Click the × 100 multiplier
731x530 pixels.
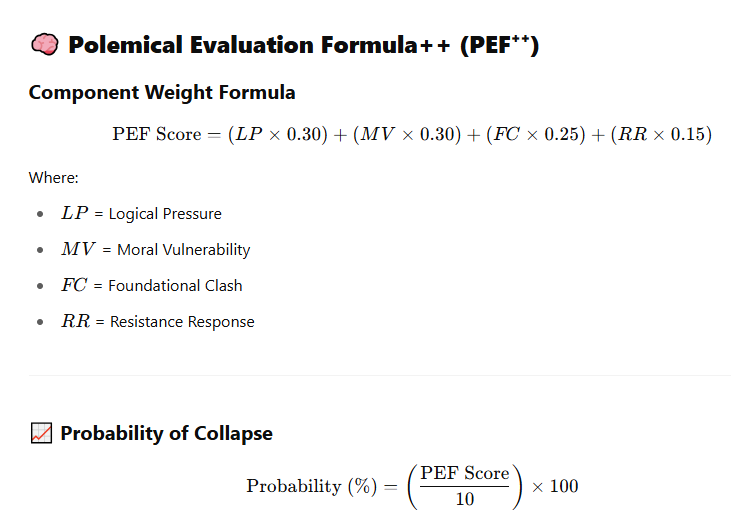(555, 487)
